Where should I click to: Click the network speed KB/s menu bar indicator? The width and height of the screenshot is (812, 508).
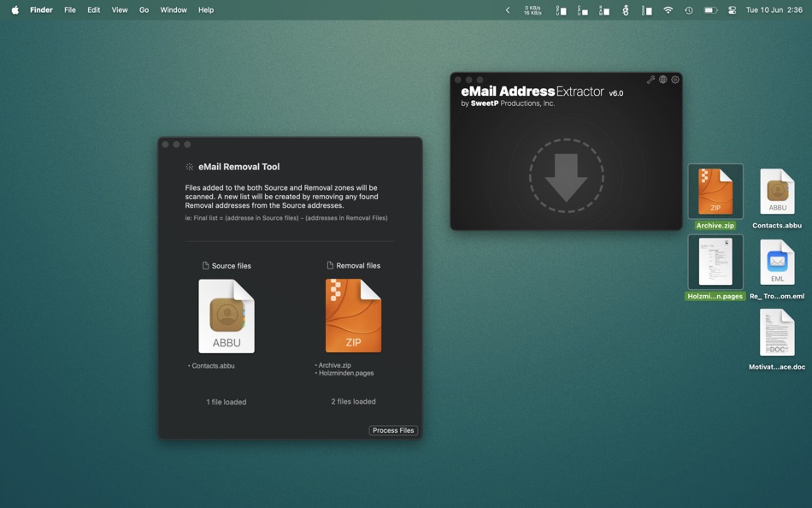click(533, 10)
